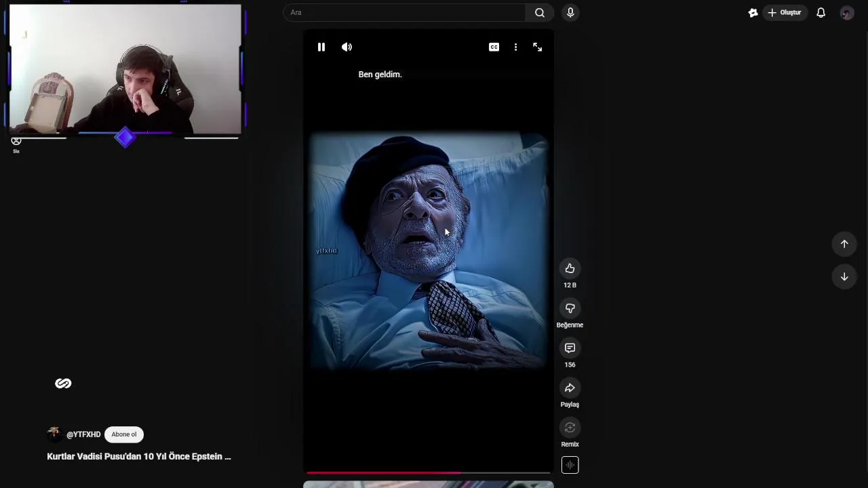Dislike the video with the Beğenme thumbs down
The height and width of the screenshot is (488, 868).
[570, 308]
